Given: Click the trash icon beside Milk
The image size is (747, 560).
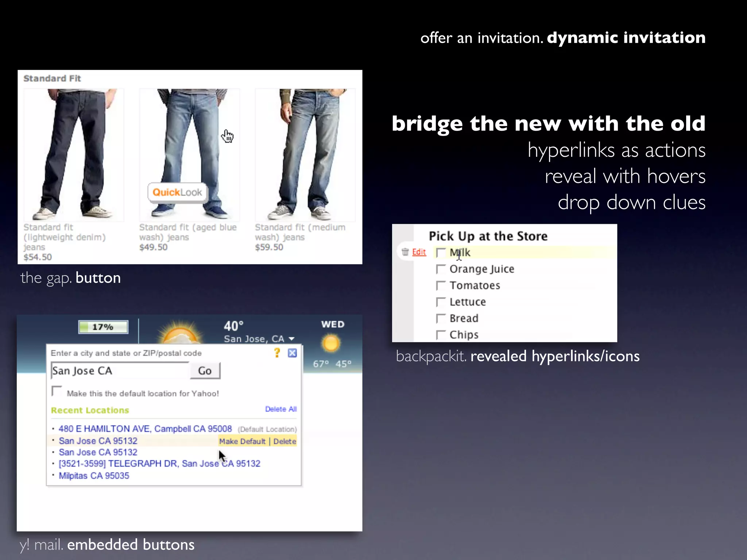Looking at the screenshot, I should click(405, 252).
